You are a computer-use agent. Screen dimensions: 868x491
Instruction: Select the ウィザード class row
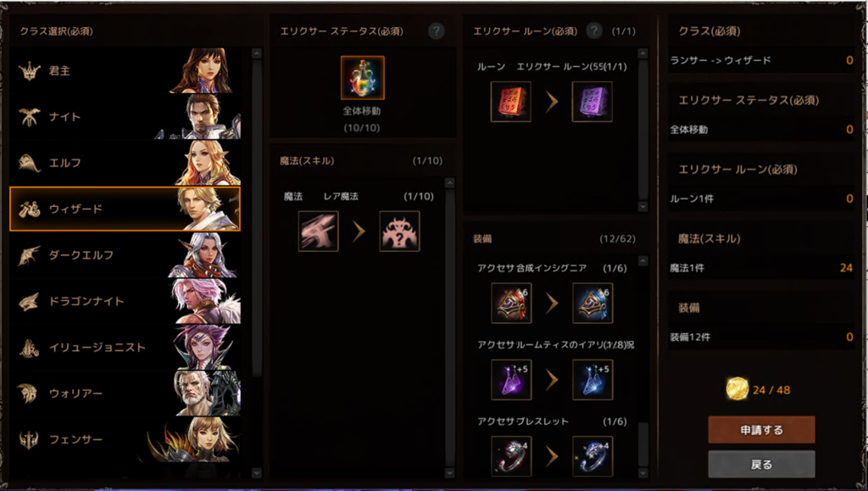click(x=125, y=209)
